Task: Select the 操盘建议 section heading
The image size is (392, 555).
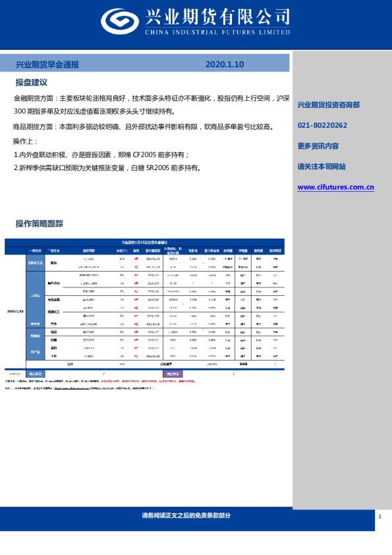Action: (32, 82)
